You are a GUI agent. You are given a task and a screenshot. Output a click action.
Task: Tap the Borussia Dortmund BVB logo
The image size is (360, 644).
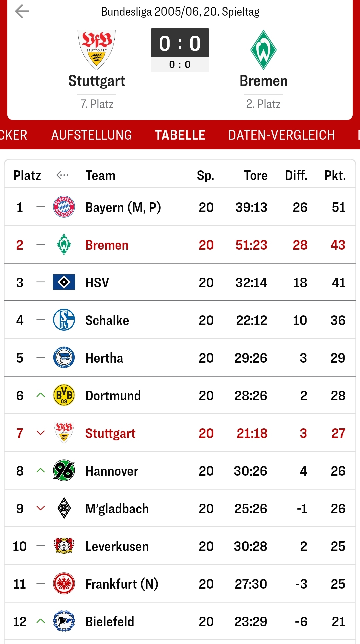64,395
